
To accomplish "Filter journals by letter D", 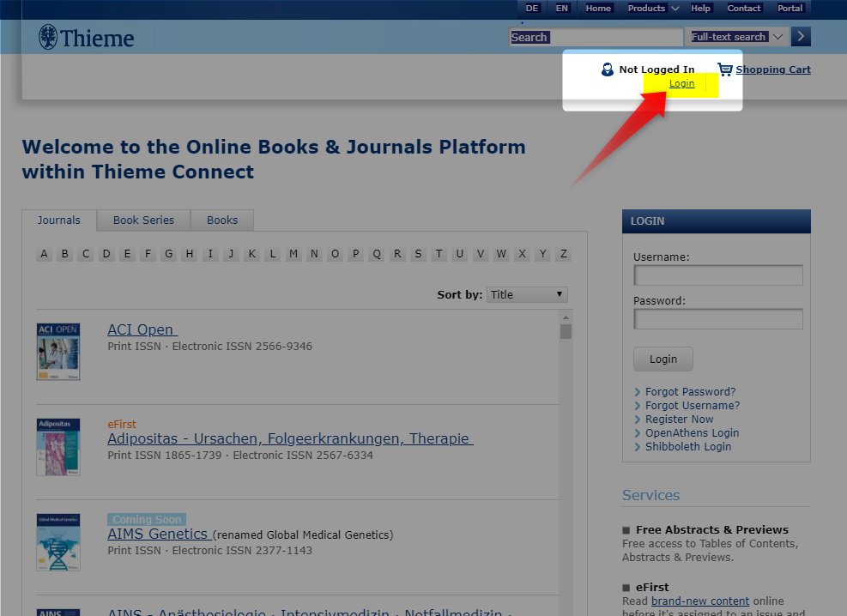I will click(x=106, y=254).
